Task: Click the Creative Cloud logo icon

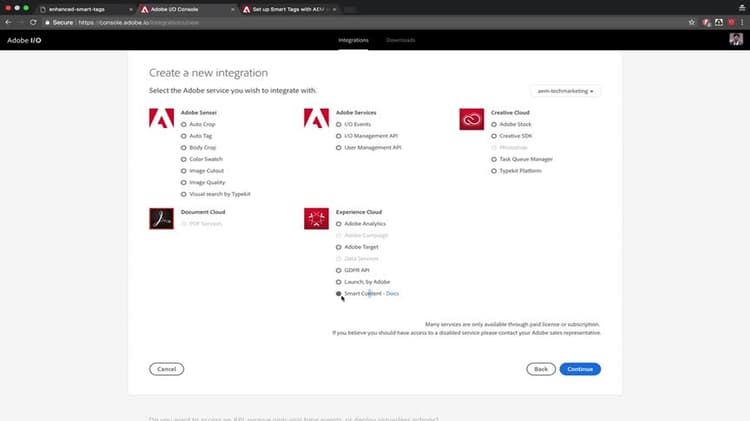Action: 472,119
